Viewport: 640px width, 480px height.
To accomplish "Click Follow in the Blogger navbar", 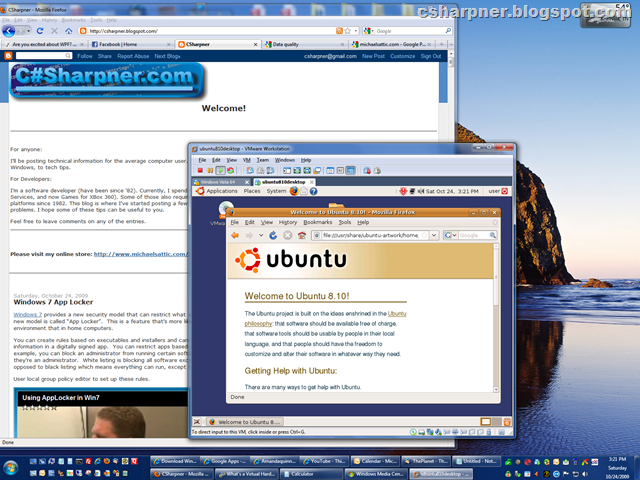I will click(x=85, y=56).
